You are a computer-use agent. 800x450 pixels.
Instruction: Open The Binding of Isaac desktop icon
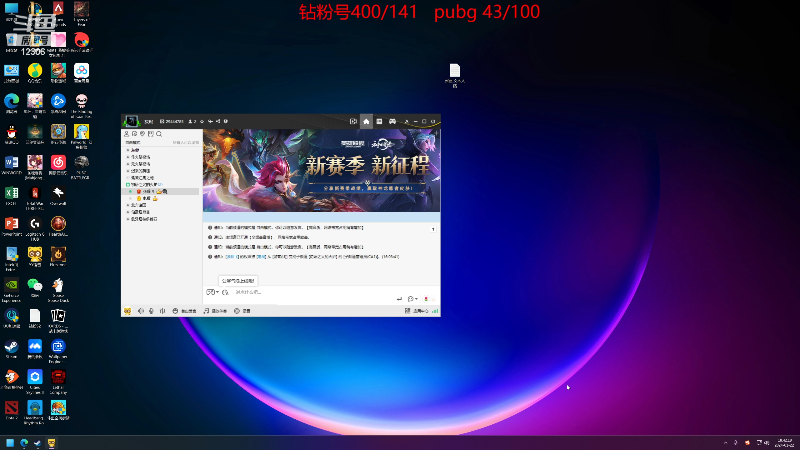[81, 105]
